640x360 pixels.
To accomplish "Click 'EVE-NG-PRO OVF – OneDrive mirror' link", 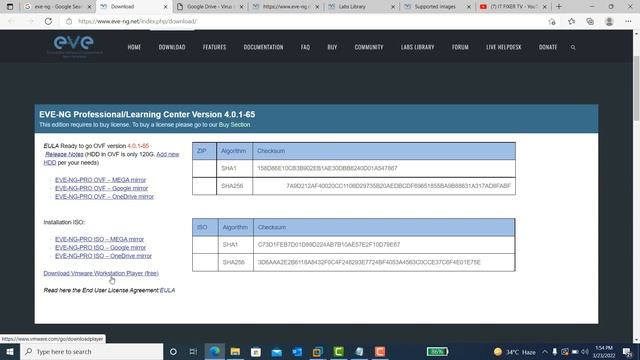I will 104,196.
